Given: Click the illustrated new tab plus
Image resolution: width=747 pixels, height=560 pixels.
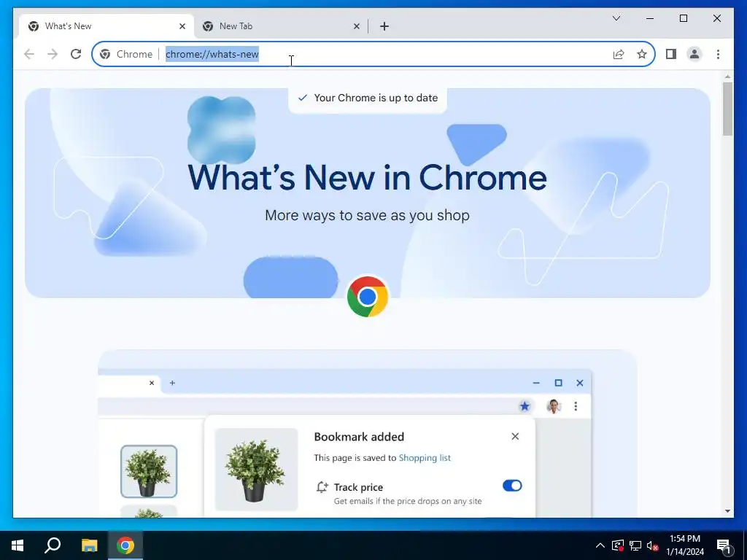Looking at the screenshot, I should point(172,383).
